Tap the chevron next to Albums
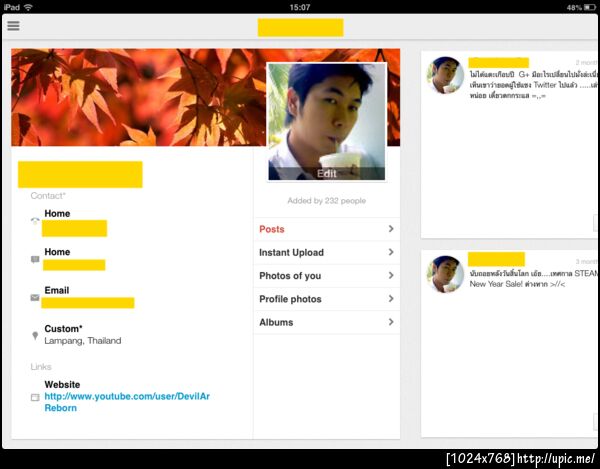The width and height of the screenshot is (600, 469). (391, 322)
